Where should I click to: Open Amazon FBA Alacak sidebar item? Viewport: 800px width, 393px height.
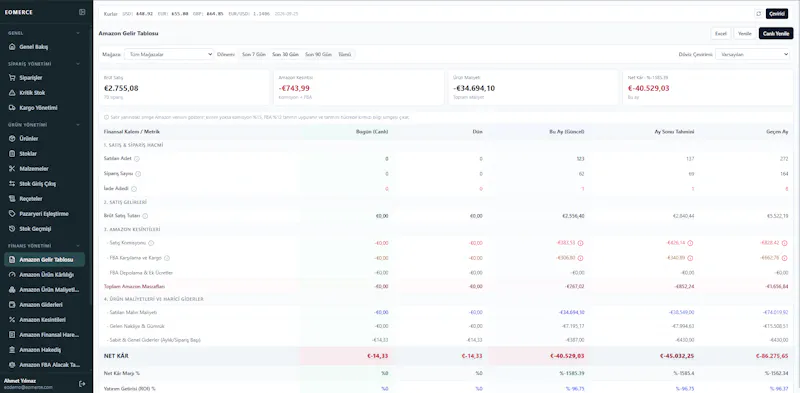(44, 365)
